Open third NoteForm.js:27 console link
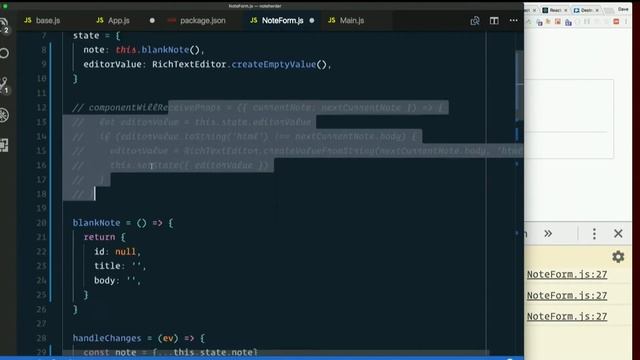This screenshot has width=640, height=360. tap(567, 316)
